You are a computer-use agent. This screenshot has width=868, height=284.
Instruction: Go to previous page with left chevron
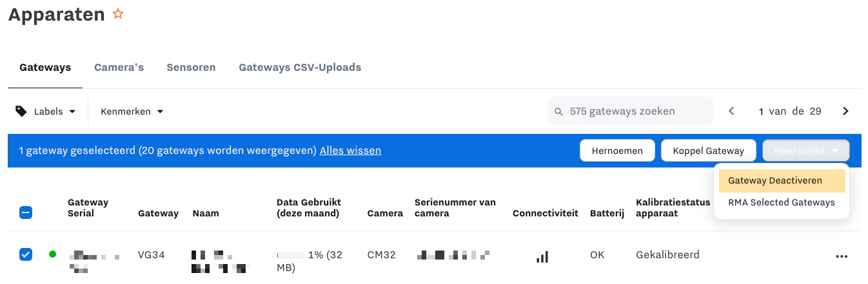coord(731,111)
